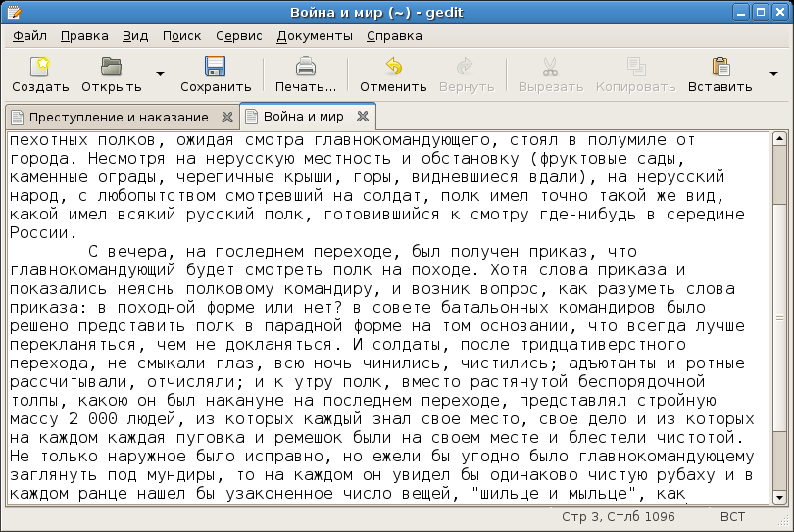Click the Создать new document icon
Image resolution: width=794 pixels, height=532 pixels.
(x=40, y=67)
